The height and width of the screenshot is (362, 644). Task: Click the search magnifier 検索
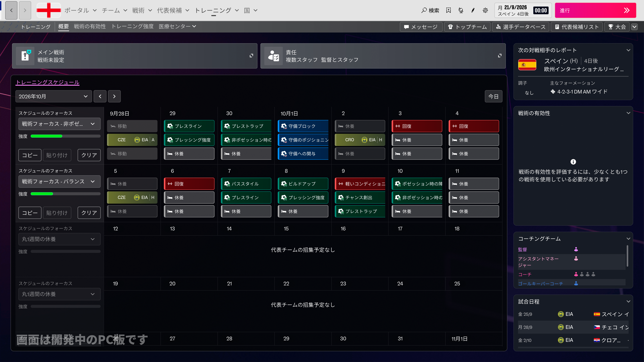pyautogui.click(x=430, y=10)
